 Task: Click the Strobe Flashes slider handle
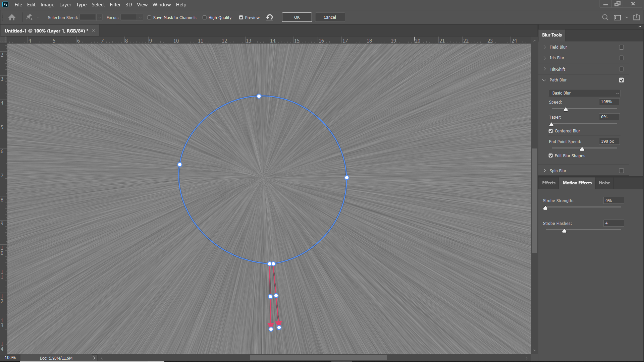[x=564, y=231]
